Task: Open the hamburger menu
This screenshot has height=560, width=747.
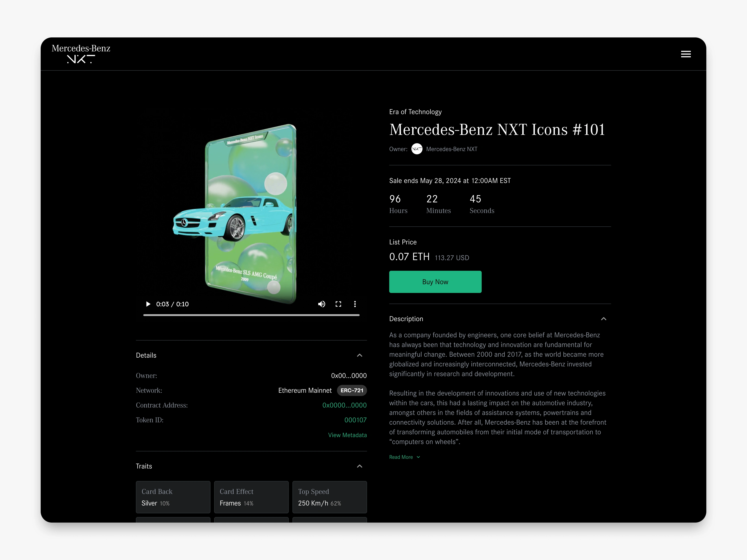Action: point(686,54)
